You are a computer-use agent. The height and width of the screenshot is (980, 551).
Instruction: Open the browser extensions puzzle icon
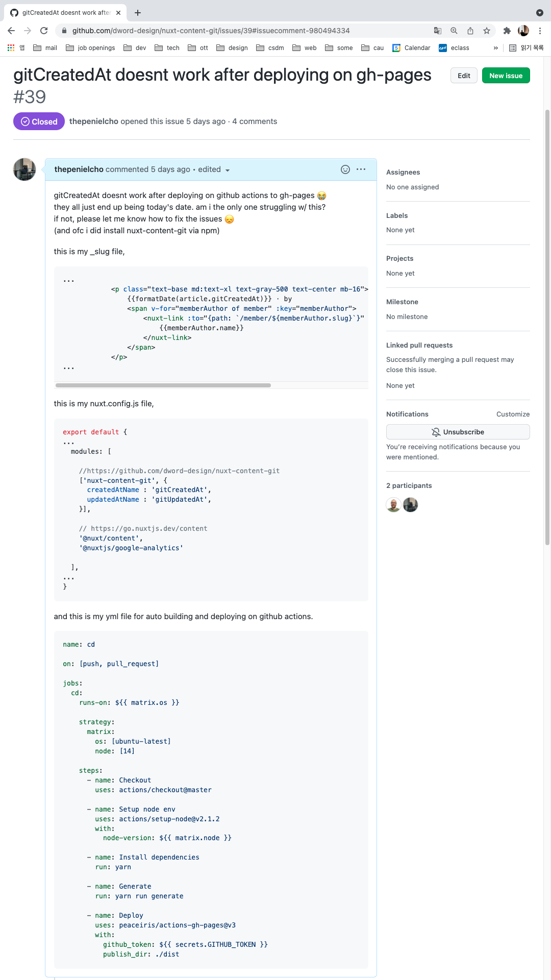[x=507, y=31]
